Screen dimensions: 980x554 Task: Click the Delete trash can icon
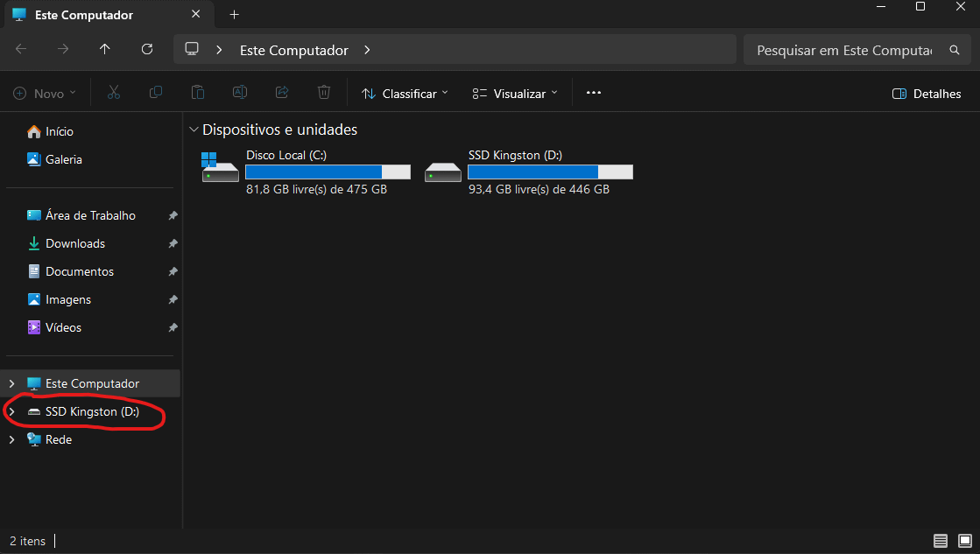324,93
